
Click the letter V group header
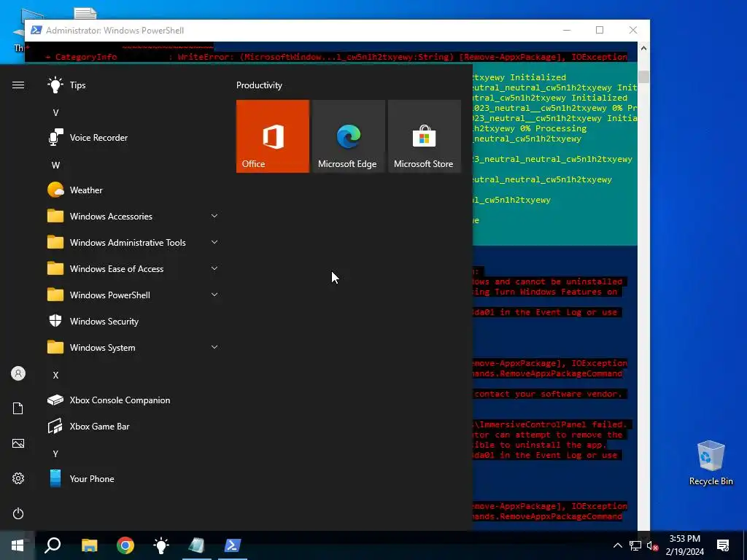(55, 113)
